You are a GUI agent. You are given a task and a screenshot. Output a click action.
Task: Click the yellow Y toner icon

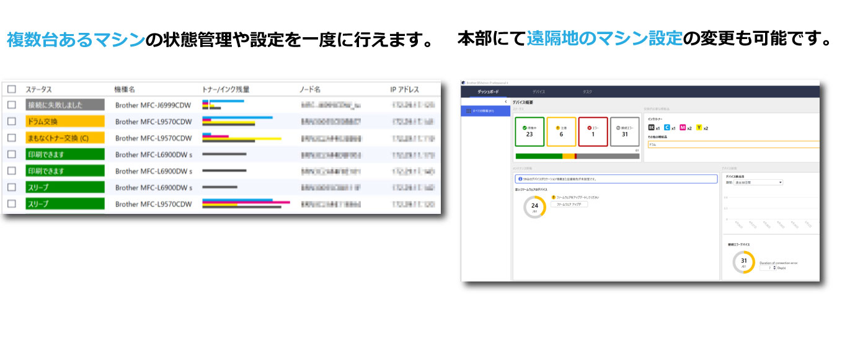click(x=699, y=128)
